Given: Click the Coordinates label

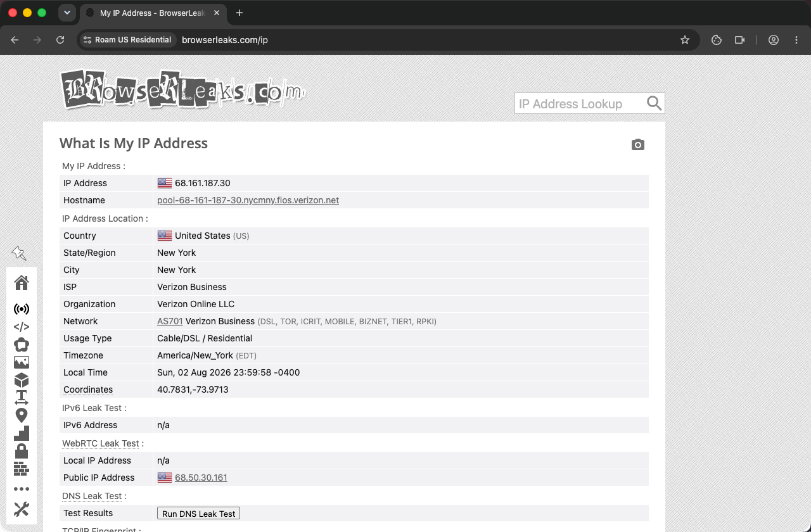Looking at the screenshot, I should coord(88,389).
